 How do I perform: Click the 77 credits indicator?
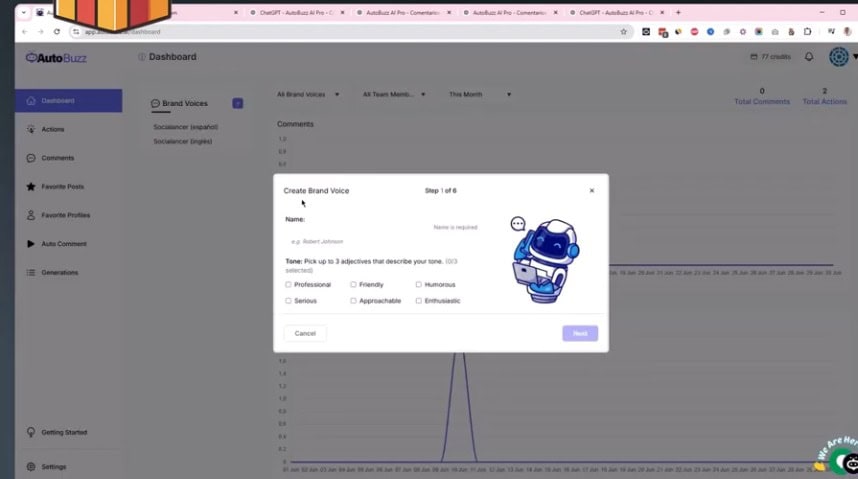point(770,56)
